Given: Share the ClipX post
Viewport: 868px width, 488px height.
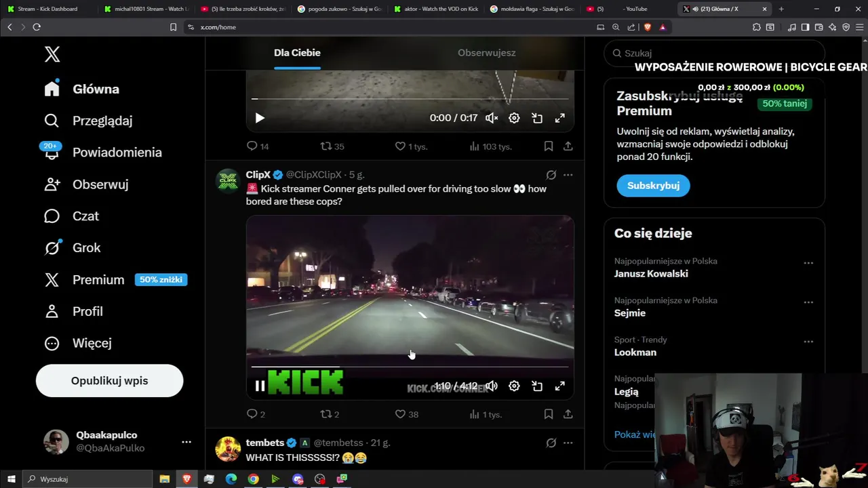Looking at the screenshot, I should point(568,414).
